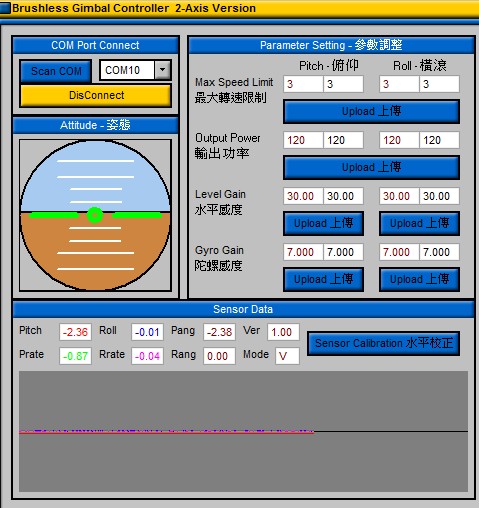Click the Pang sensor value -2.38
The height and width of the screenshot is (508, 479).
tap(219, 332)
